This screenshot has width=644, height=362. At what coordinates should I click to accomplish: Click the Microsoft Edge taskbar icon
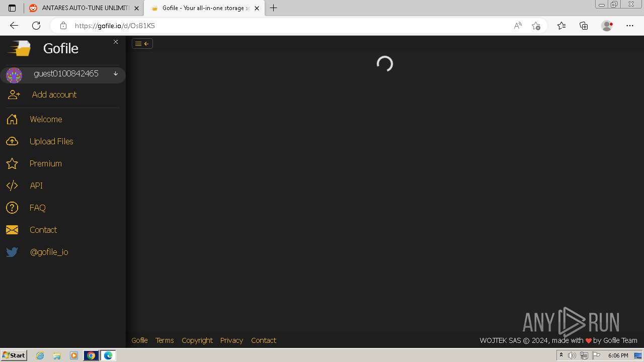tap(108, 355)
